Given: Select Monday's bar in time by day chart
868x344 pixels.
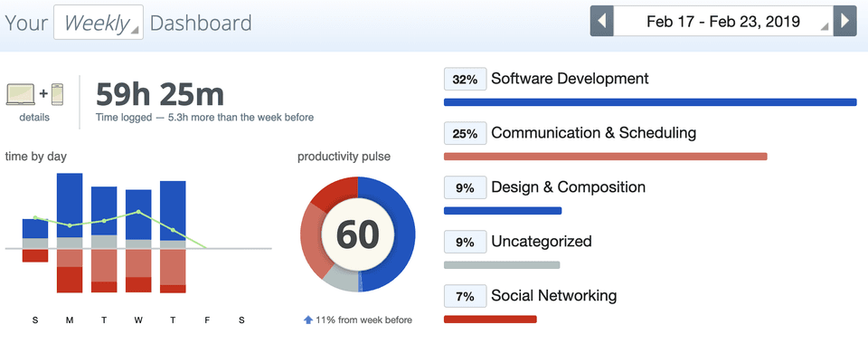Looking at the screenshot, I should click(70, 234).
